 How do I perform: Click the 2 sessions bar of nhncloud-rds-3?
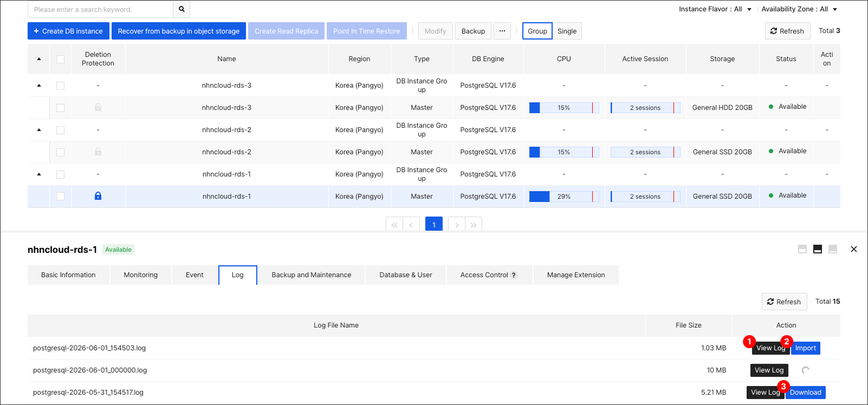[x=645, y=108]
